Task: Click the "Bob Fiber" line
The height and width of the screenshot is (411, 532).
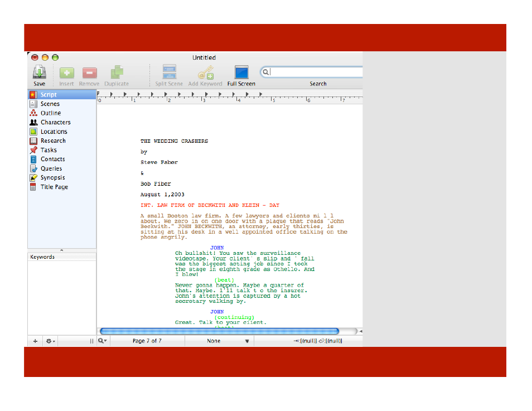Action: (156, 184)
